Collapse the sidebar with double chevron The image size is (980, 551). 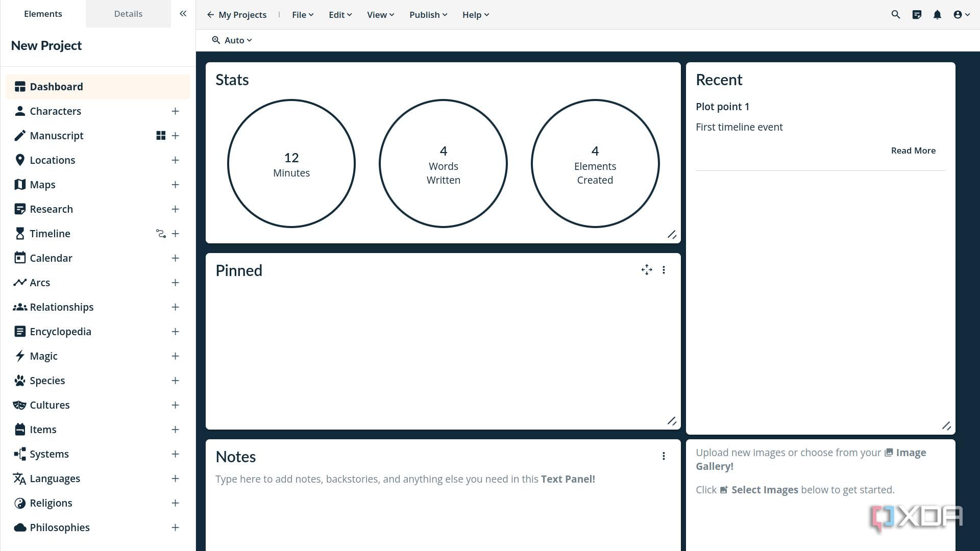pos(183,14)
